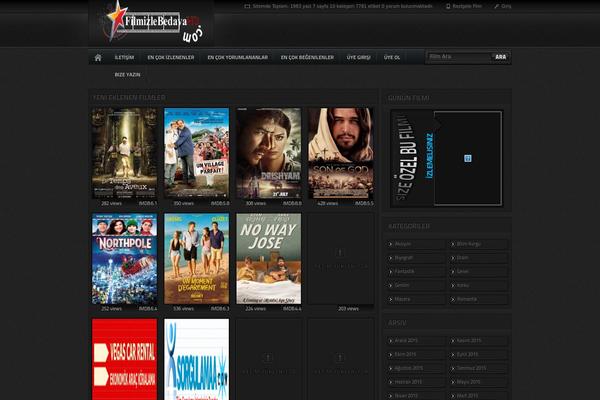Open Temmuz 2015 archive

(x=471, y=368)
